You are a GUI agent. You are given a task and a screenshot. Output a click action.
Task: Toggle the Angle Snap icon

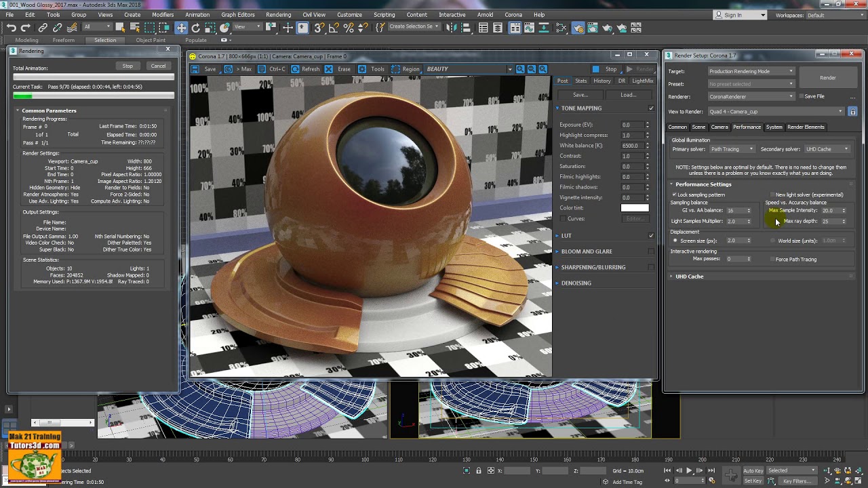point(334,28)
